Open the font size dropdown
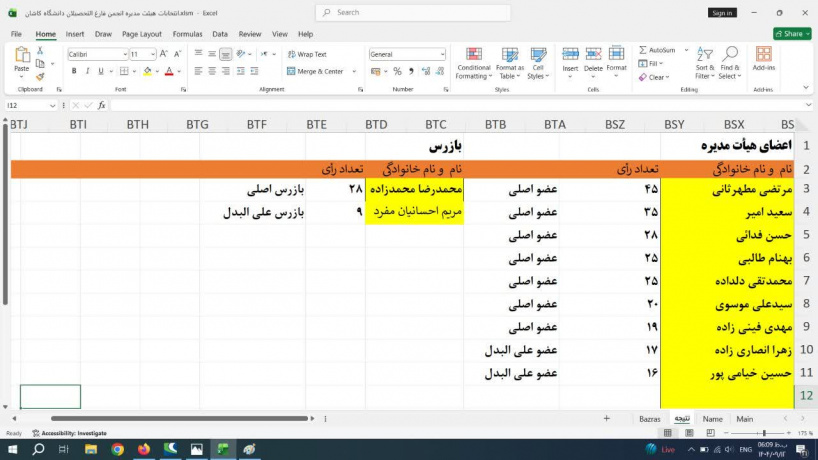Viewport: 818px width, 460px height. tap(152, 54)
